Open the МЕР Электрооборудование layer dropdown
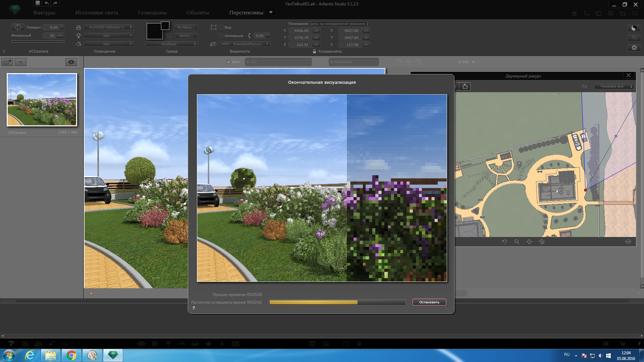Viewport: 644px width, 362px height. 245,44
